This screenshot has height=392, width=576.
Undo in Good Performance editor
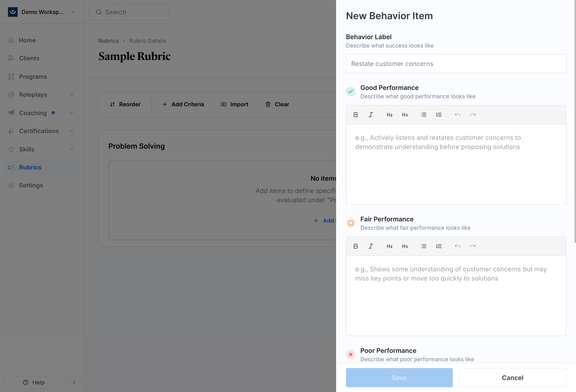[x=458, y=115]
